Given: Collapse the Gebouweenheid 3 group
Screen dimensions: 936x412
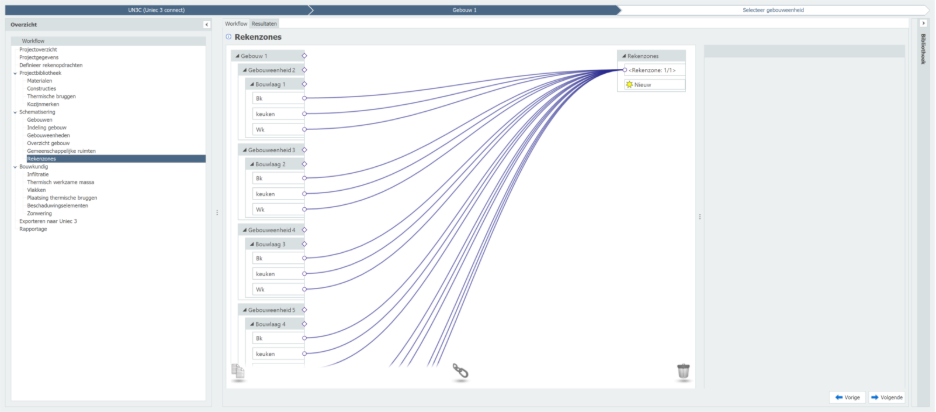Looking at the screenshot, I should tap(244, 150).
